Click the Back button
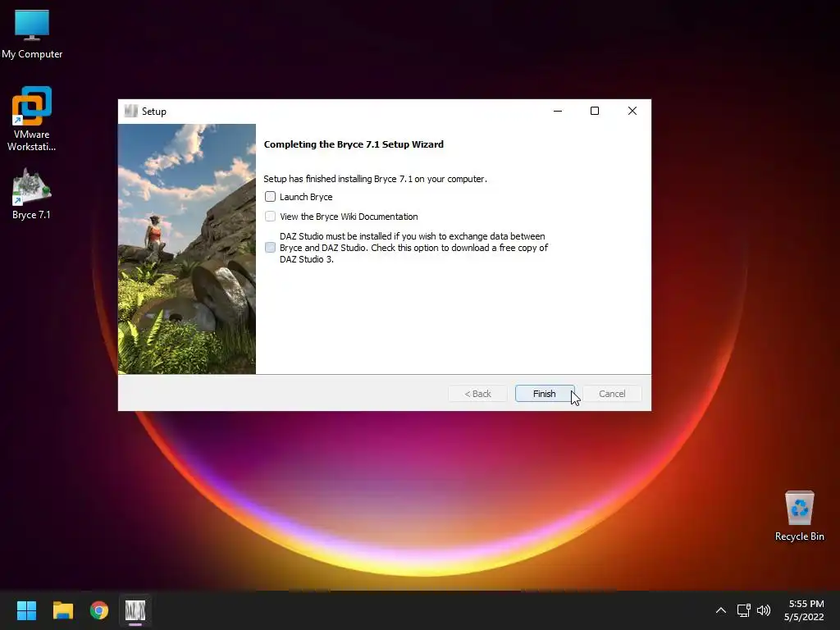 (478, 394)
